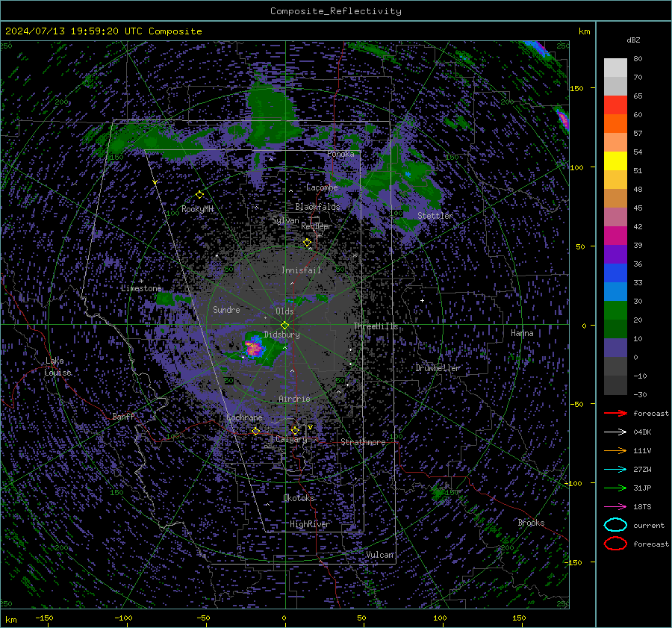
Task: Click the magenta 18TS arrow icon
Action: click(615, 507)
